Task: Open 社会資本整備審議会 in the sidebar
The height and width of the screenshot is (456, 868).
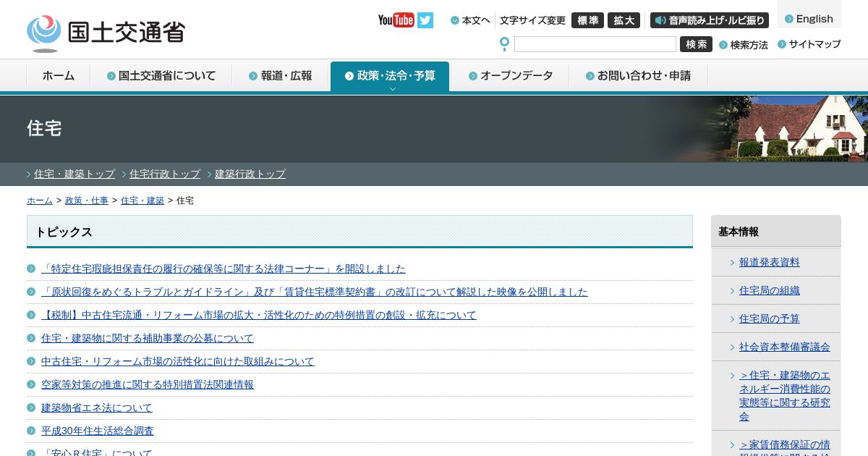Action: (785, 347)
